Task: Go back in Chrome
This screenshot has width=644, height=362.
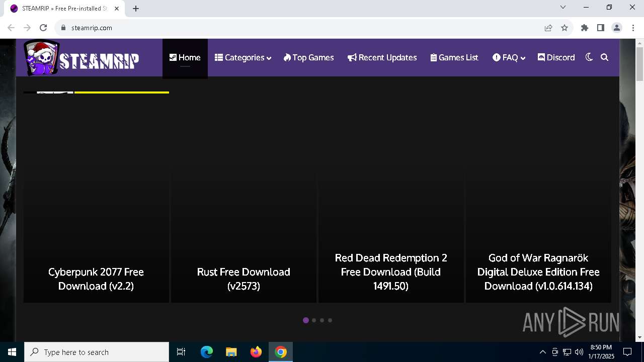Action: pos(11,28)
